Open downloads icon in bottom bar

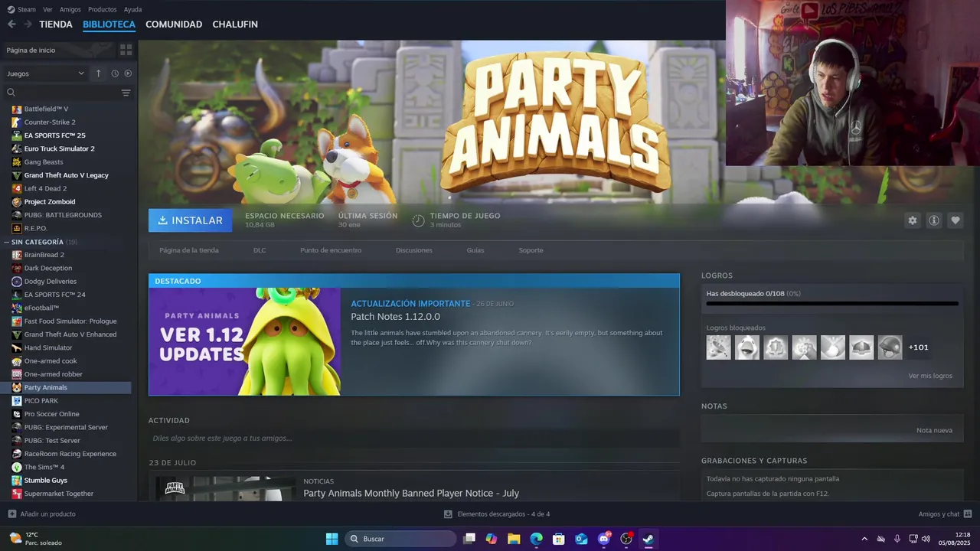[x=448, y=514]
